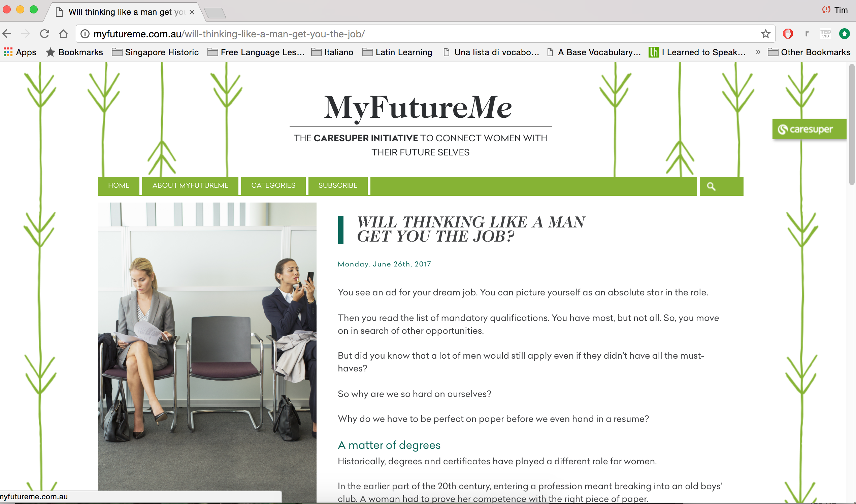Click the TED VID extension icon

tap(825, 34)
